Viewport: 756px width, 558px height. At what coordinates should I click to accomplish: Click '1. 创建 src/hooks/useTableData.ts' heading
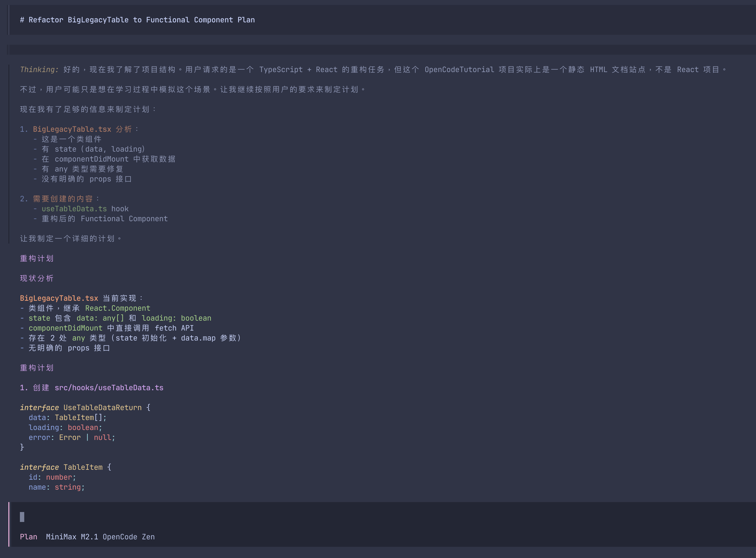(92, 388)
